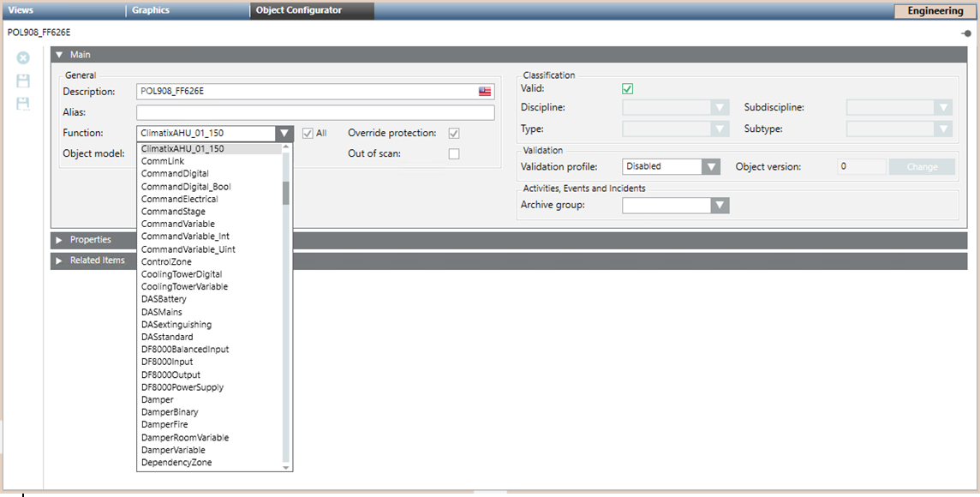Uncheck the All checkbox next to Function

pos(306,133)
